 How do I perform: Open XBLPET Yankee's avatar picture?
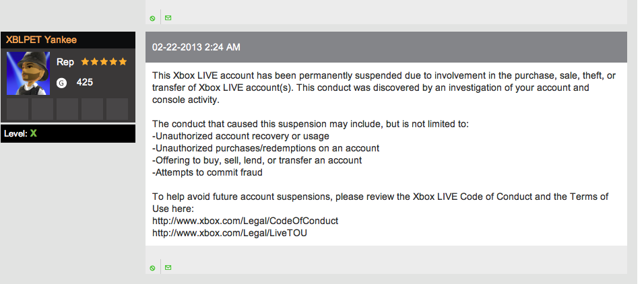point(28,74)
